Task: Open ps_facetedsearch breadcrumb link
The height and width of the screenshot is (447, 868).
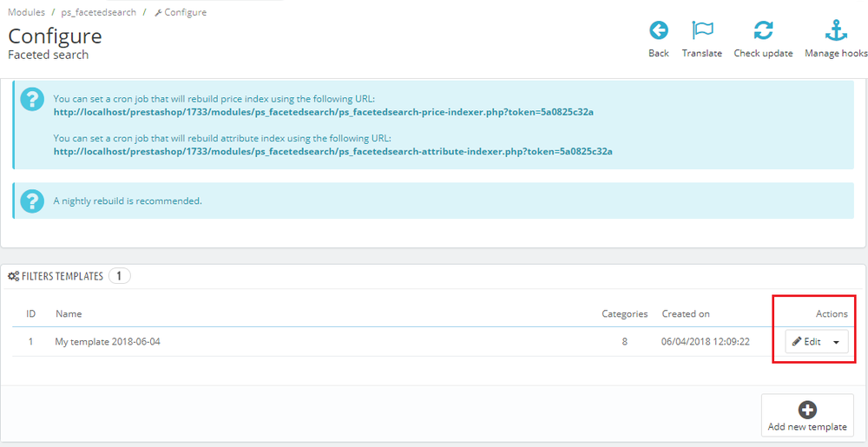Action: [99, 12]
